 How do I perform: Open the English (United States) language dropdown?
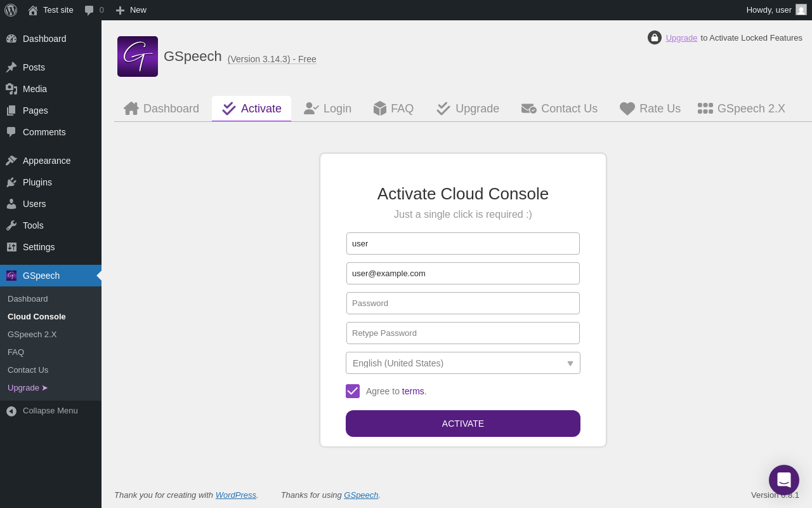[x=463, y=363]
